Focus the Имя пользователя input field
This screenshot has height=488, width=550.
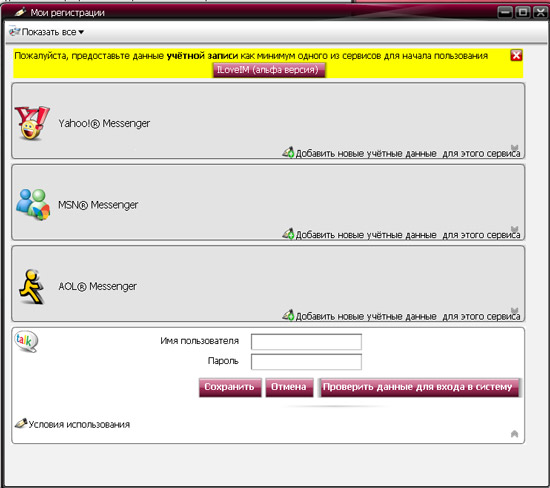306,342
